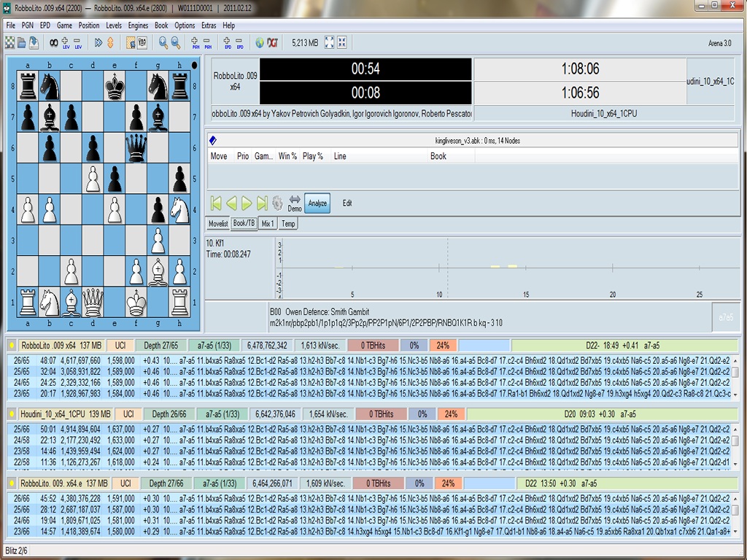Image resolution: width=747 pixels, height=560 pixels.
Task: Click the black queen on f6
Action: click(136, 148)
